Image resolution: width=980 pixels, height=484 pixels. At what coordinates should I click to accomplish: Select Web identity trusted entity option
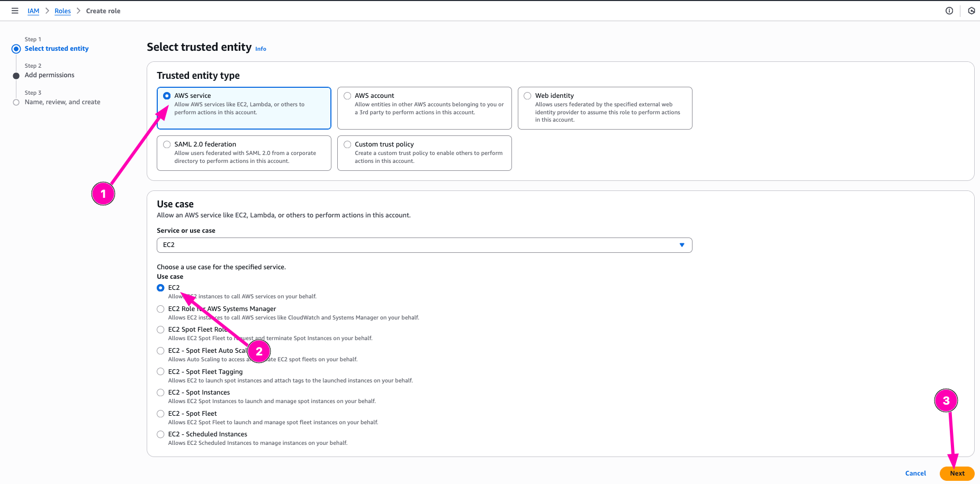point(528,96)
